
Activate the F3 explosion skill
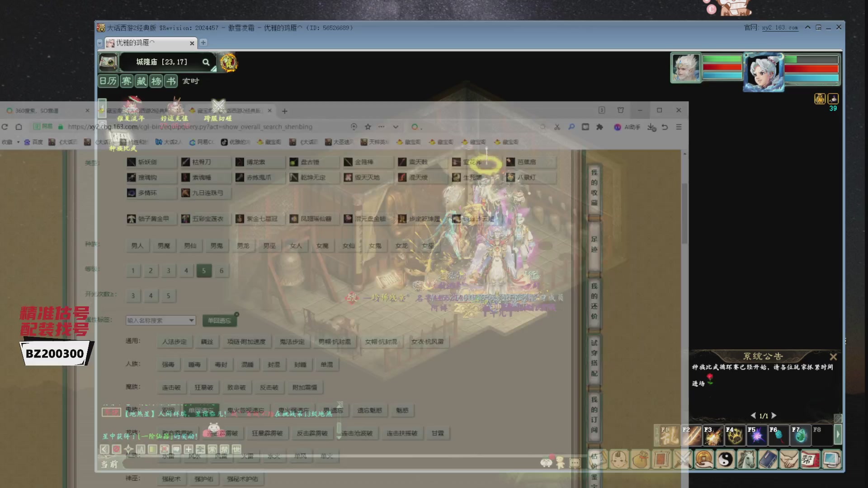click(x=712, y=435)
